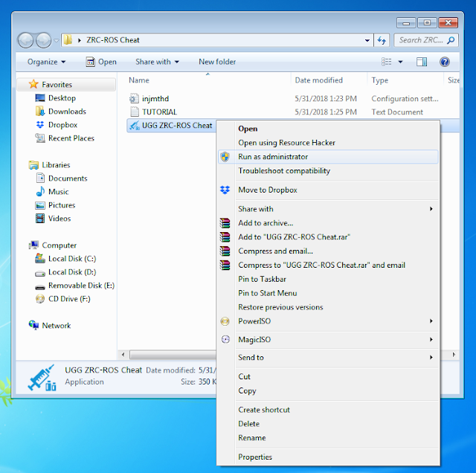
Task: Expand the PowerISO submenu
Action: click(328, 321)
